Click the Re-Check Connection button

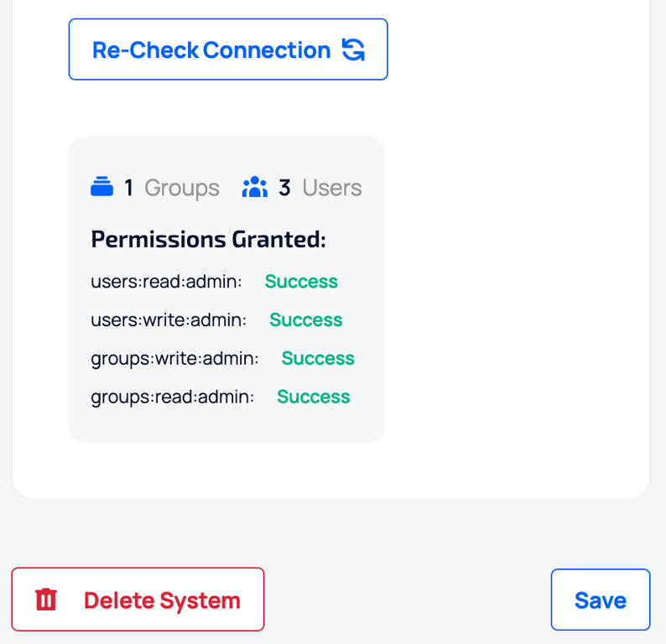[228, 49]
